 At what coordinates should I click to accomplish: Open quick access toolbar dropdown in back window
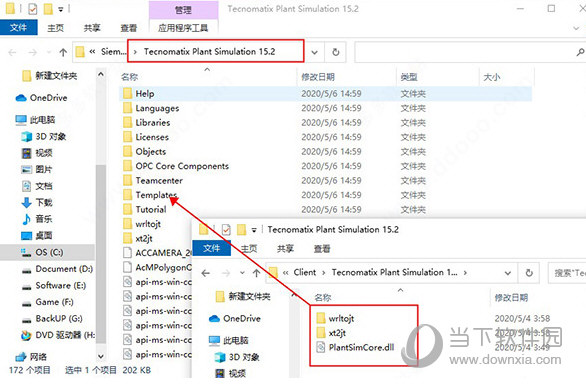(61, 9)
